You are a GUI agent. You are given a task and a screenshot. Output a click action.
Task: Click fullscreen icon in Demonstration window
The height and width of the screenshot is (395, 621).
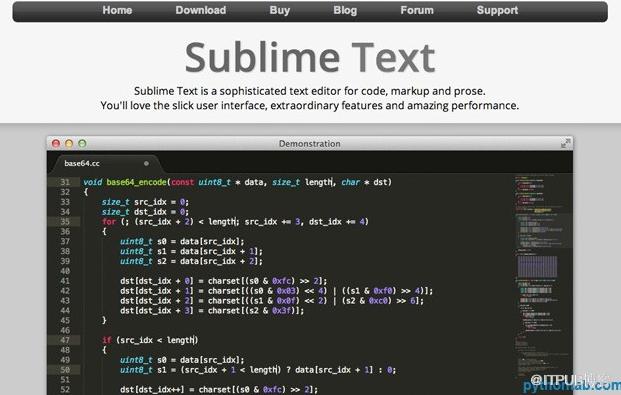coord(565,143)
